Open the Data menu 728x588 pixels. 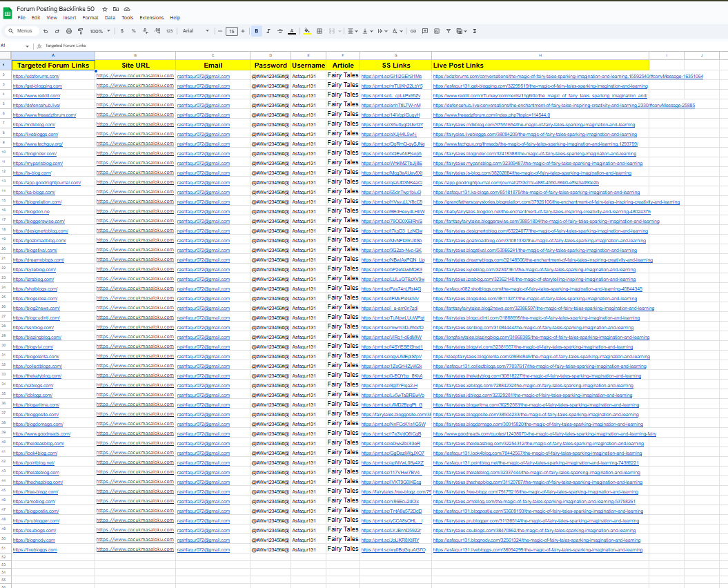click(x=110, y=17)
